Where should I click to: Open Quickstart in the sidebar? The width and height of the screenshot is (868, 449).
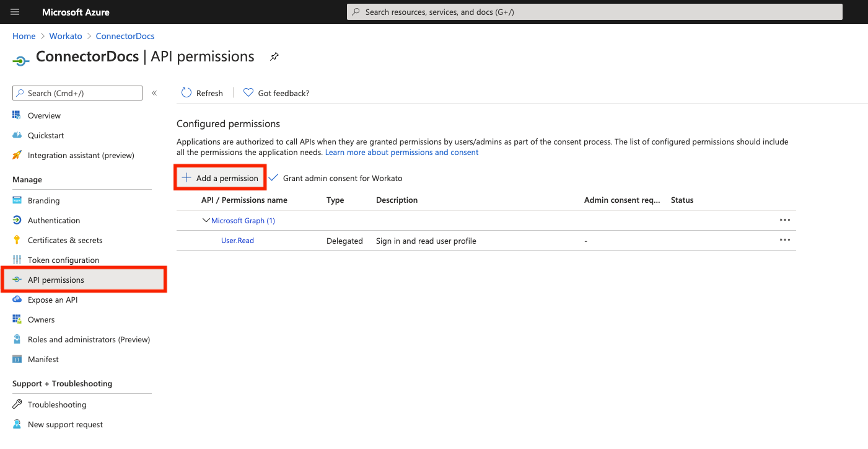(46, 135)
